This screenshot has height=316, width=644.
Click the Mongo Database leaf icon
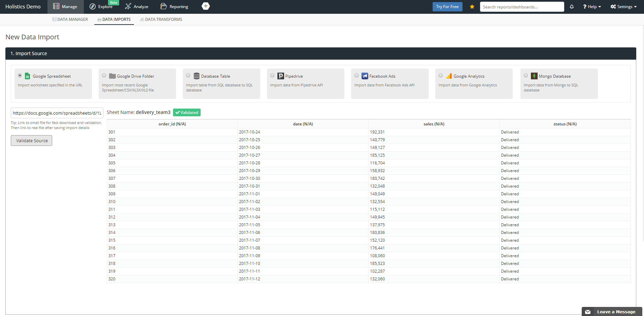pyautogui.click(x=534, y=76)
